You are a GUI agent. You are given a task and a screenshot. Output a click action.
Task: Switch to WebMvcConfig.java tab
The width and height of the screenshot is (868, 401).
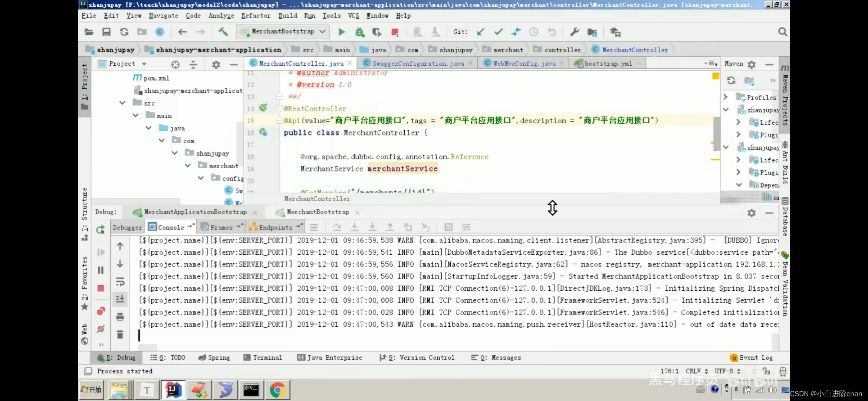524,63
